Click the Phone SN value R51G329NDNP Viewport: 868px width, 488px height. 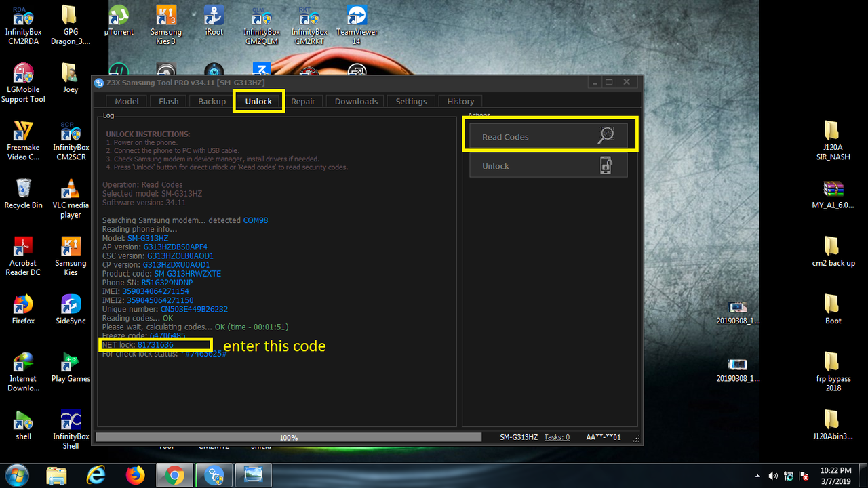tap(167, 283)
